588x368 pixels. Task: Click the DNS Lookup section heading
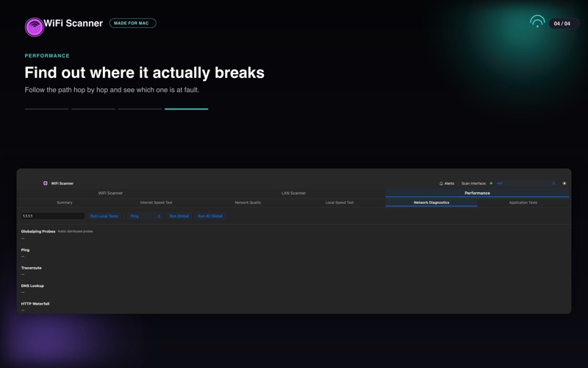pos(32,286)
